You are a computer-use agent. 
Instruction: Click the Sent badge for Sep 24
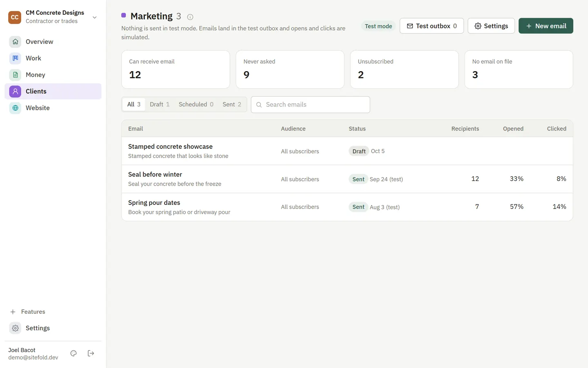[359, 179]
